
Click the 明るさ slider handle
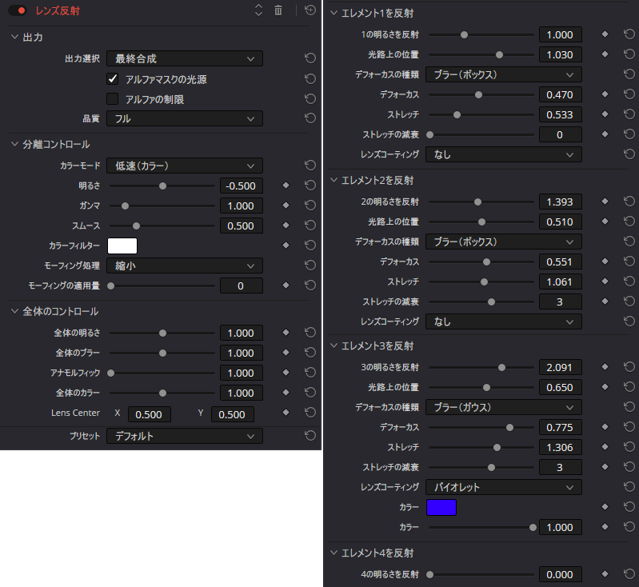pyautogui.click(x=163, y=186)
